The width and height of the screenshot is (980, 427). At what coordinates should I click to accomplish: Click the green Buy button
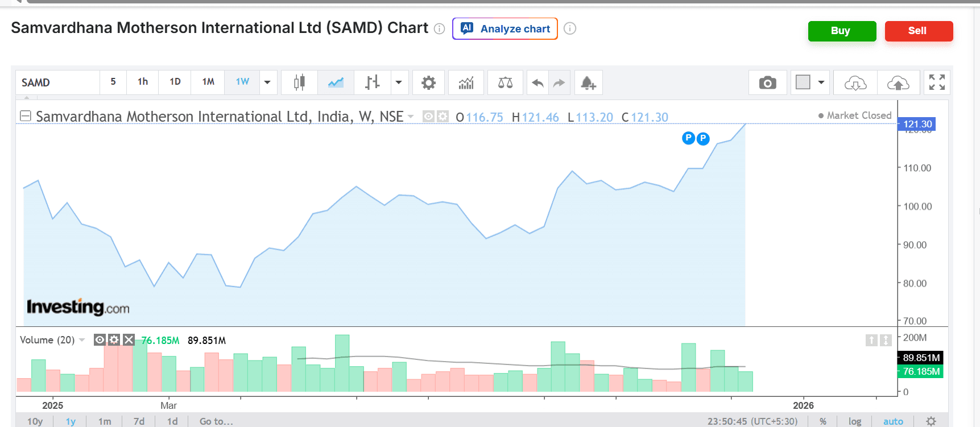coord(842,31)
